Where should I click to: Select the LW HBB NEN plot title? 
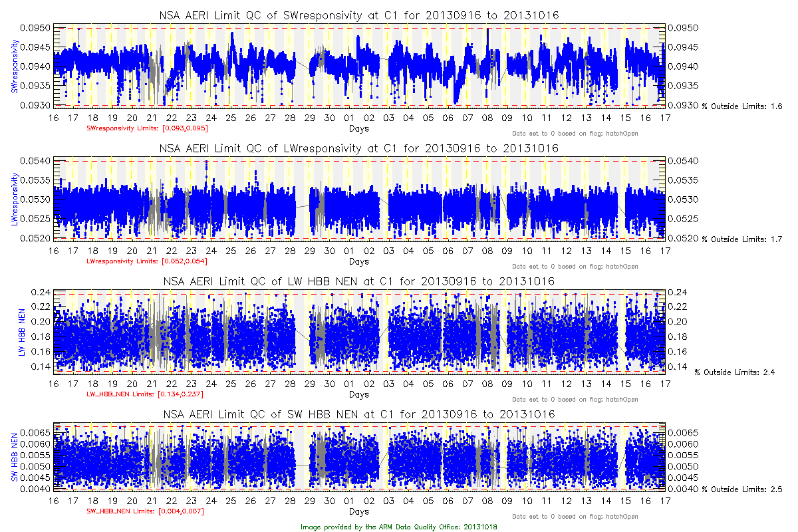(x=358, y=281)
